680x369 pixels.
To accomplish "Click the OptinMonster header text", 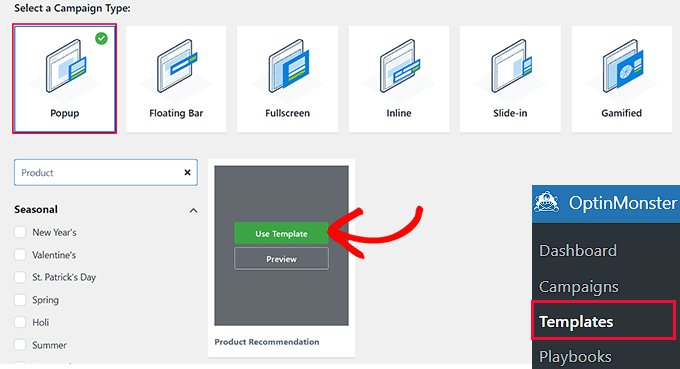I will (623, 202).
